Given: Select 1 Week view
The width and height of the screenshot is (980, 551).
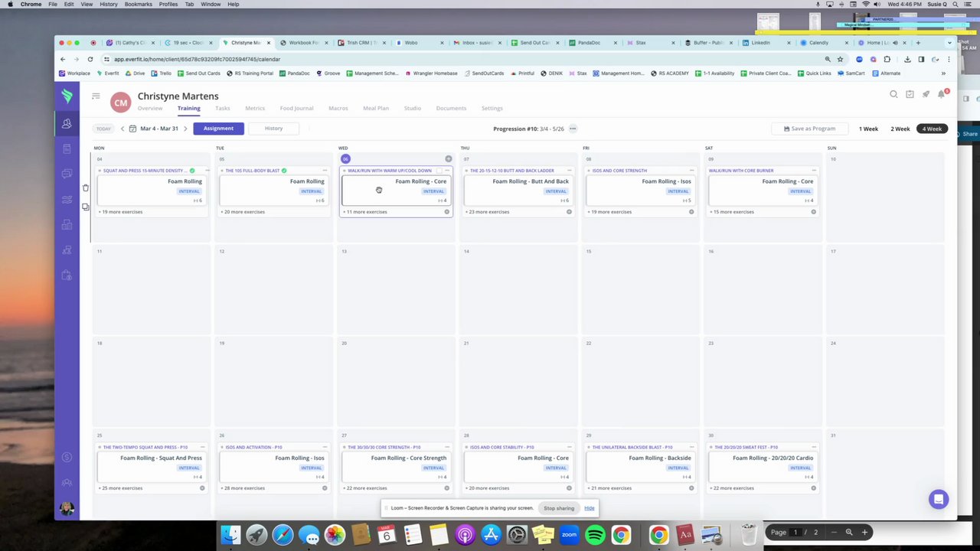Looking at the screenshot, I should tap(868, 129).
